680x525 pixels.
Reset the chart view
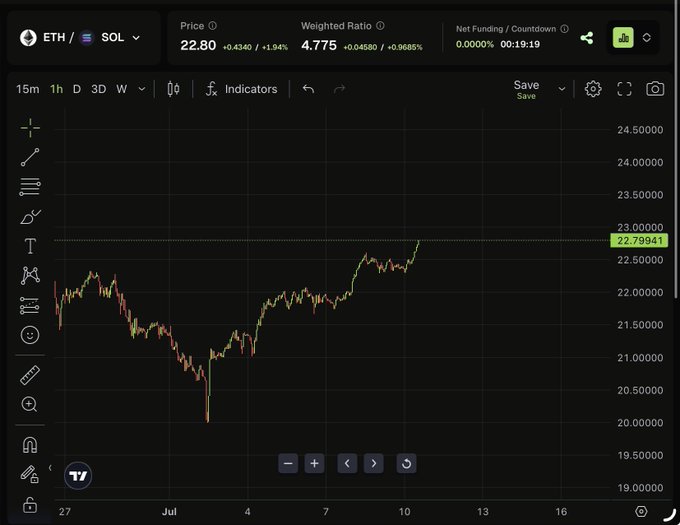pyautogui.click(x=406, y=463)
